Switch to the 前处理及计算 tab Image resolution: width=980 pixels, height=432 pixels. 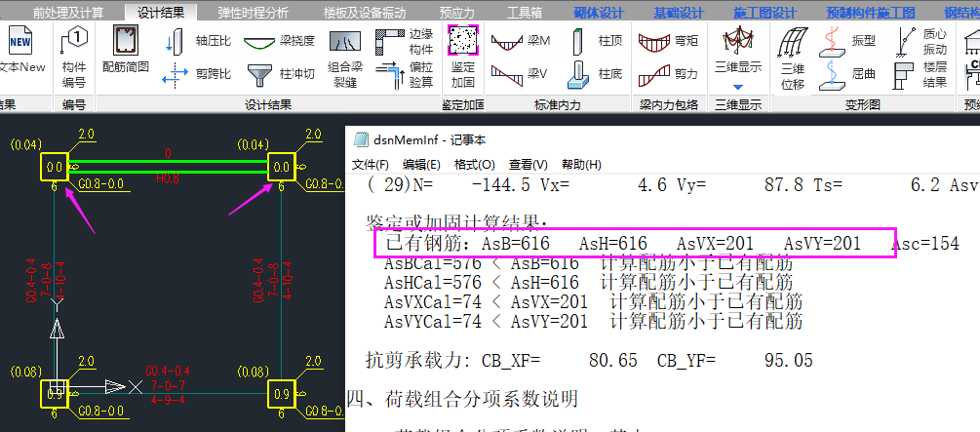[68, 13]
